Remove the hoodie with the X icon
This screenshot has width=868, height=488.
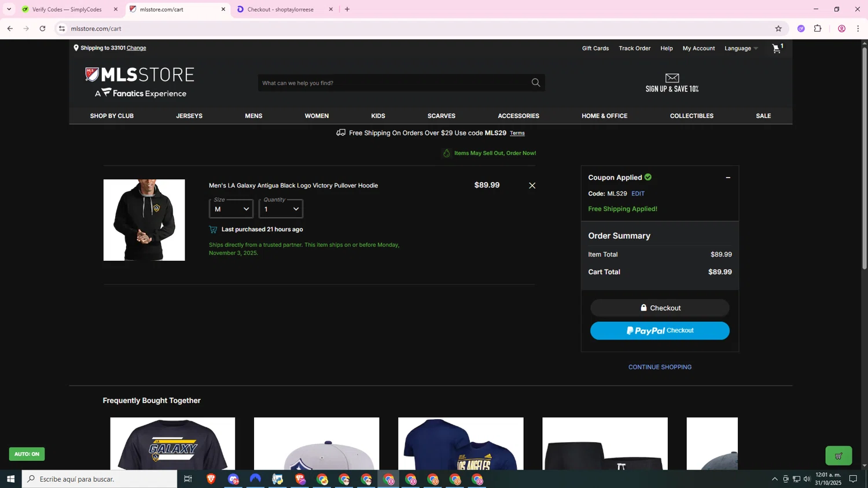point(532,186)
